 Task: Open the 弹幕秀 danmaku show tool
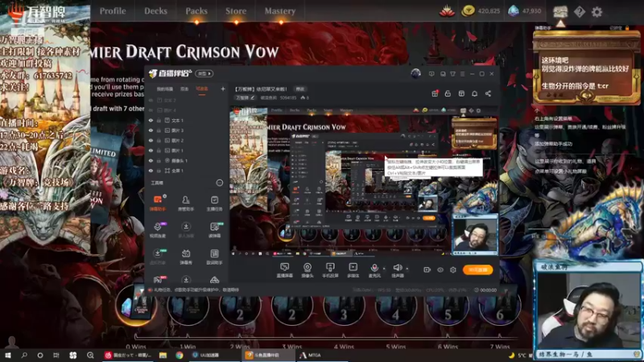pos(186,257)
